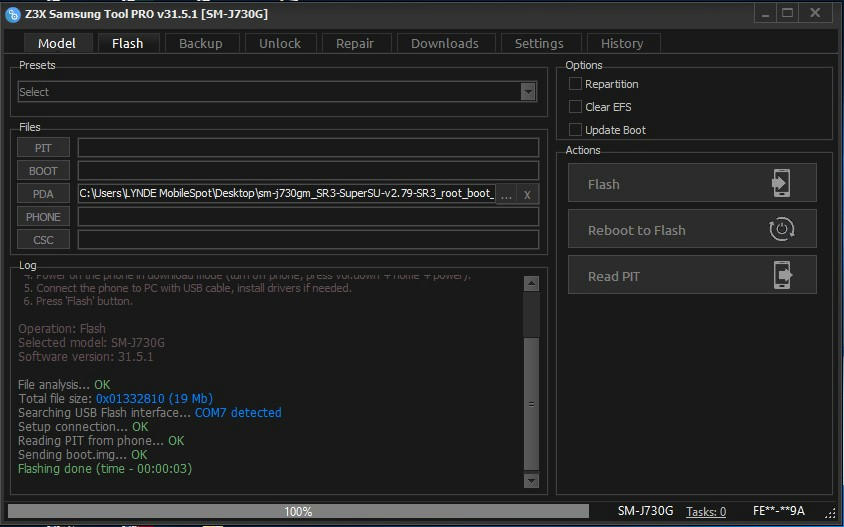Screen dimensions: 844x527
Task: Click 'Selected model: SM-J730G' log line
Action: (x=92, y=342)
